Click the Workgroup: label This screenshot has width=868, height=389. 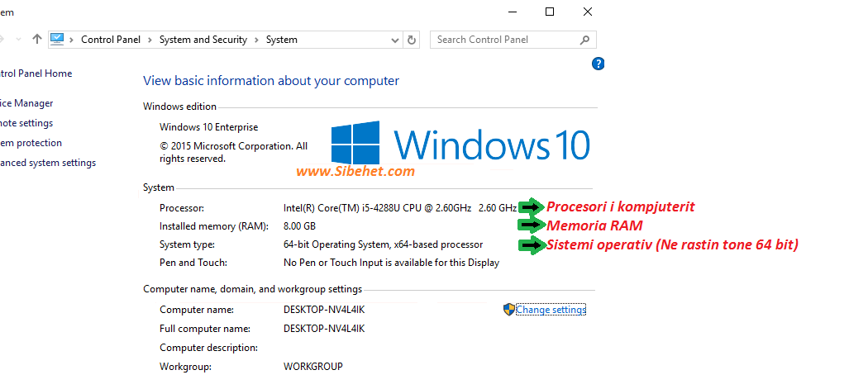185,367
